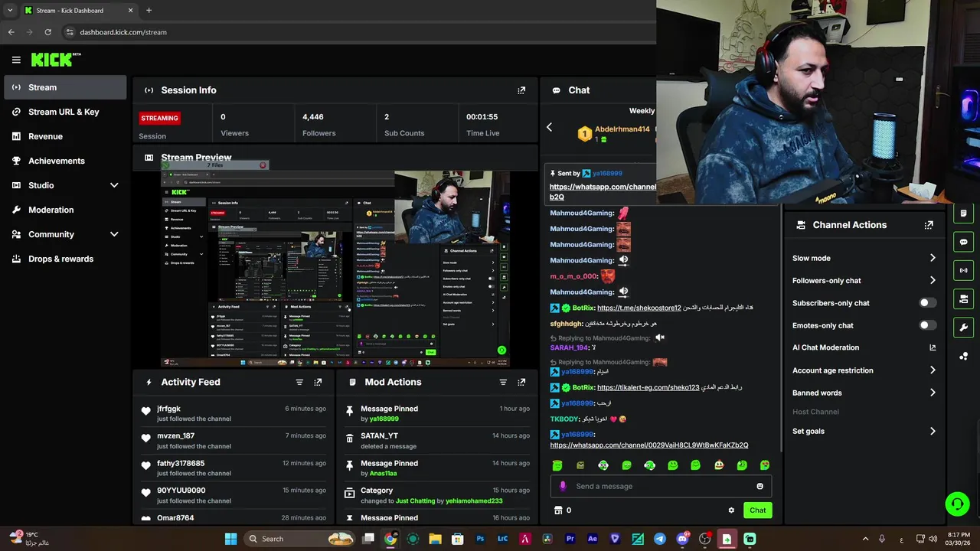This screenshot has width=980, height=551.
Task: Click the three-dots icon below the wrench
Action: 963,356
